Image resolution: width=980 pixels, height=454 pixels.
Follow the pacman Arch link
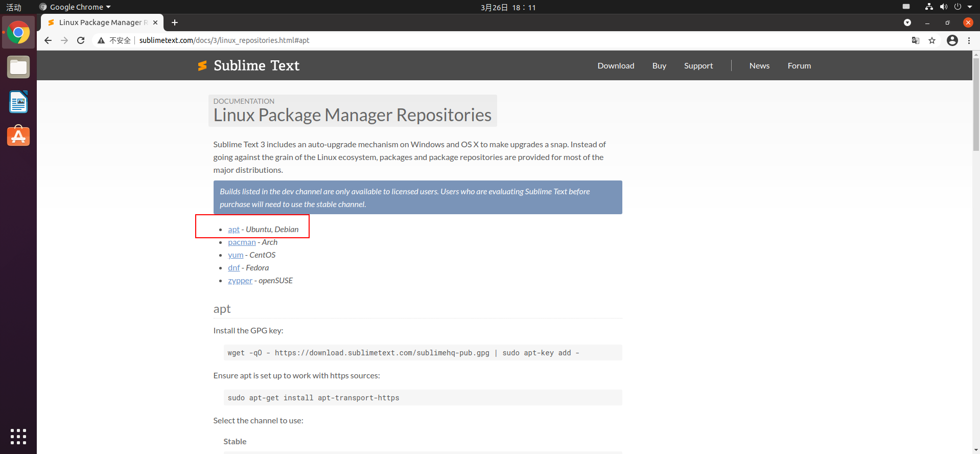[242, 242]
